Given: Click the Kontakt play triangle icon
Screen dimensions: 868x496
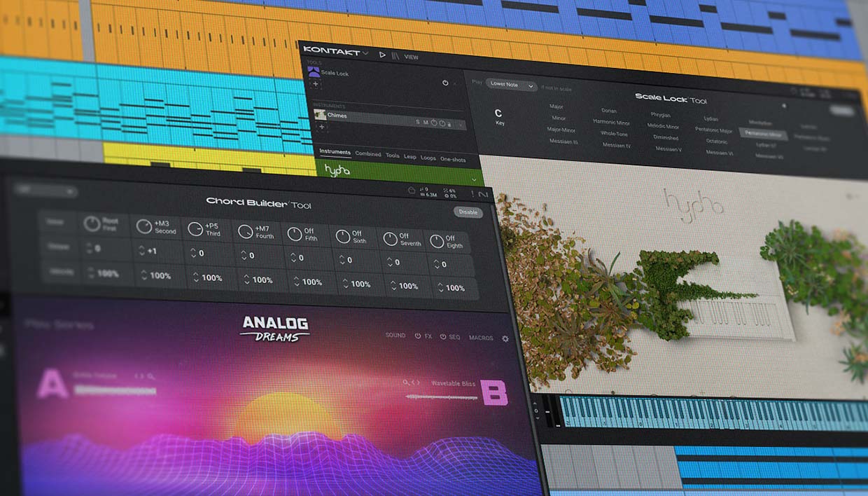Looking at the screenshot, I should (382, 54).
